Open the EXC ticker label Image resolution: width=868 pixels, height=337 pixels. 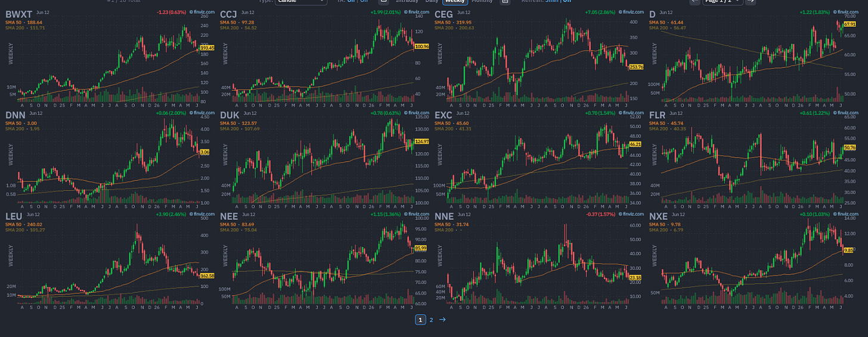(444, 114)
